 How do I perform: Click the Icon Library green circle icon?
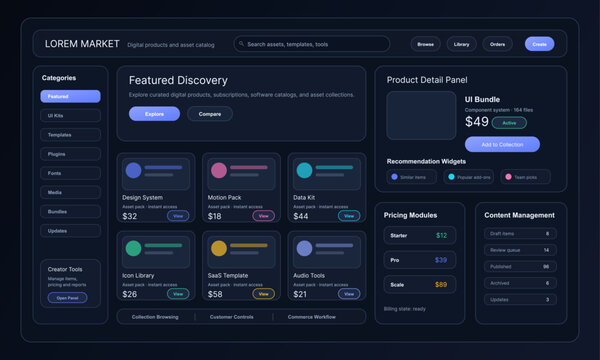tap(134, 248)
